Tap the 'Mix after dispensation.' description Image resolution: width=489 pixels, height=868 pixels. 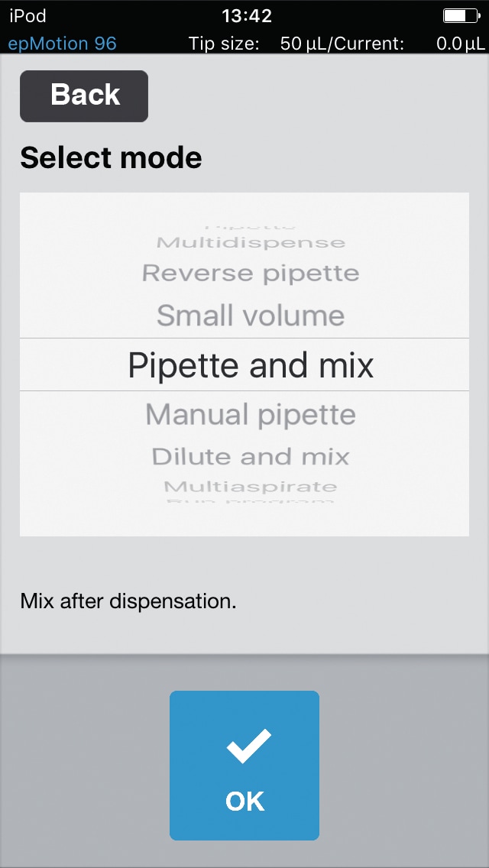[128, 601]
